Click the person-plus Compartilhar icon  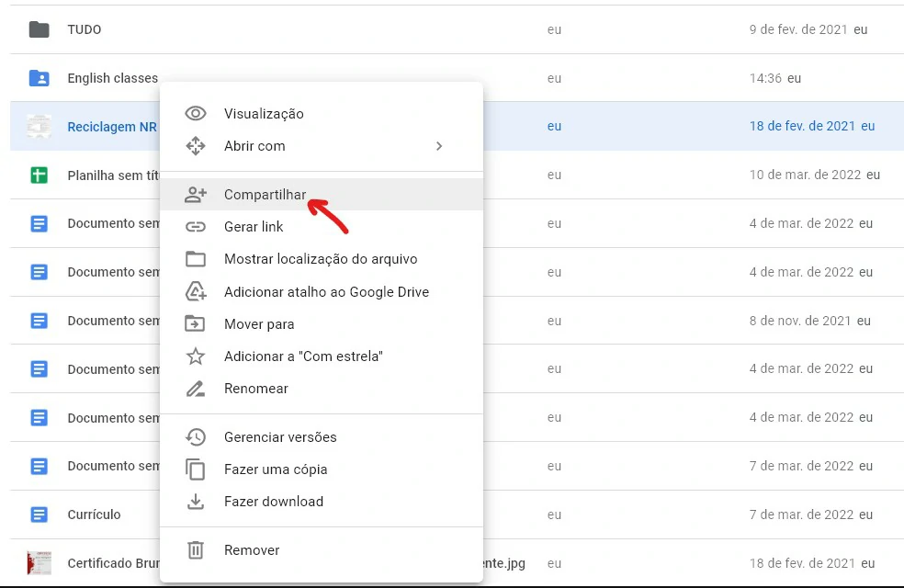[x=196, y=194]
